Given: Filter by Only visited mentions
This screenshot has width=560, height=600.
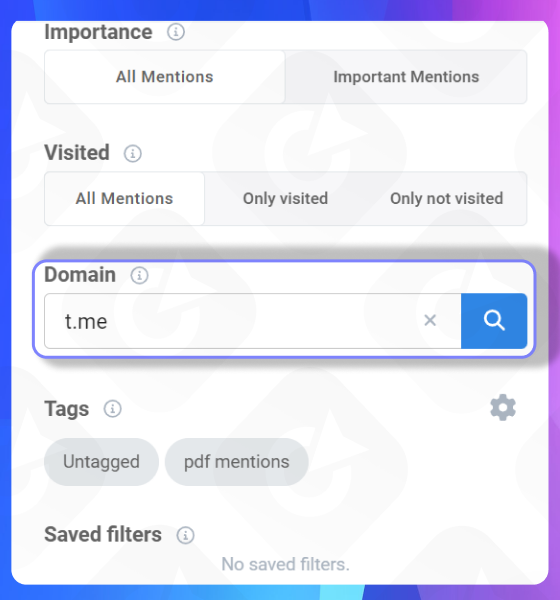Looking at the screenshot, I should [x=286, y=199].
